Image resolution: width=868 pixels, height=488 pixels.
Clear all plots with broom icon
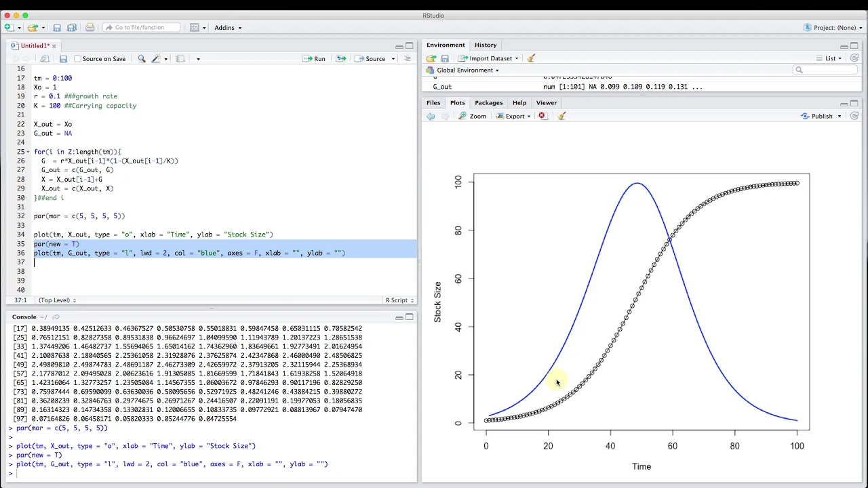coord(561,117)
